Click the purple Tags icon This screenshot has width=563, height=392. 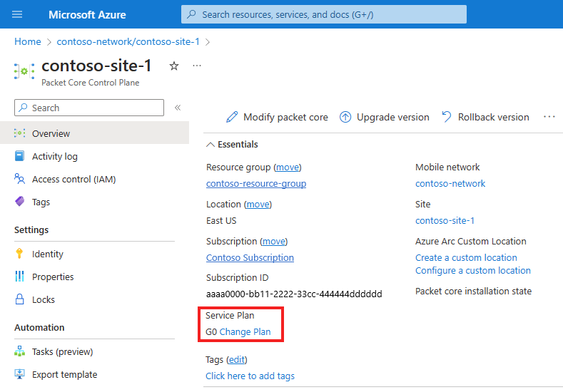tap(20, 202)
